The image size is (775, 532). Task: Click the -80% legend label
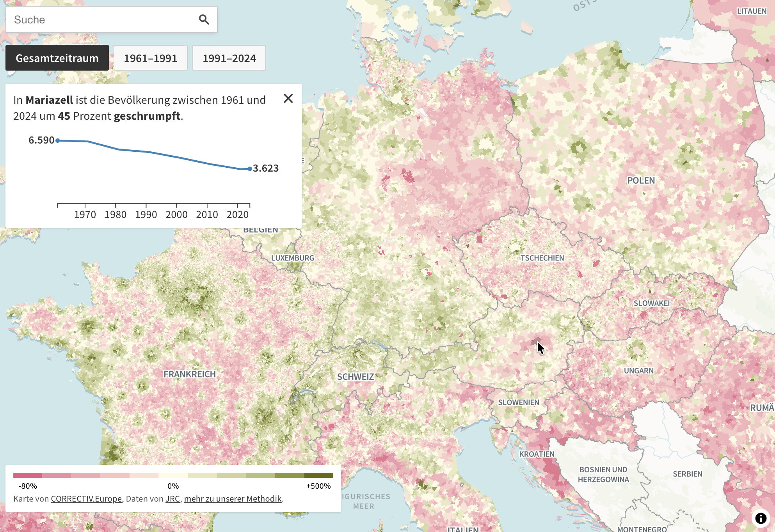(x=27, y=486)
